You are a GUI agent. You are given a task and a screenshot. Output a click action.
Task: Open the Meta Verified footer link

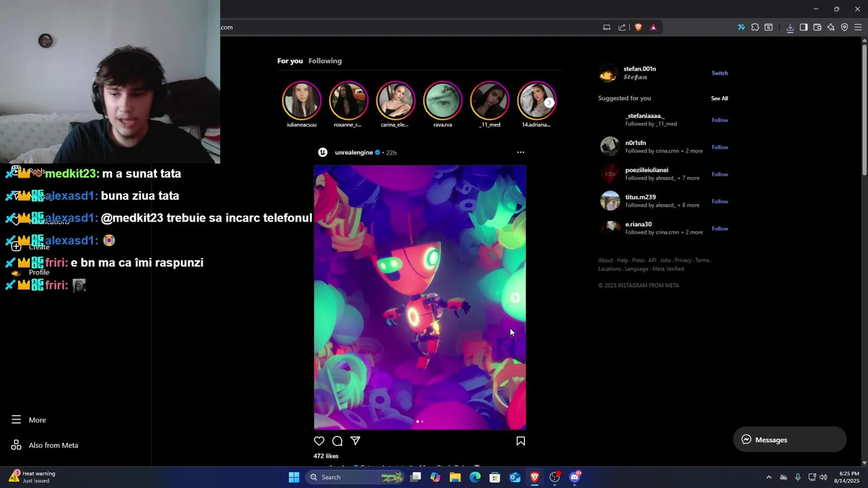[668, 269]
